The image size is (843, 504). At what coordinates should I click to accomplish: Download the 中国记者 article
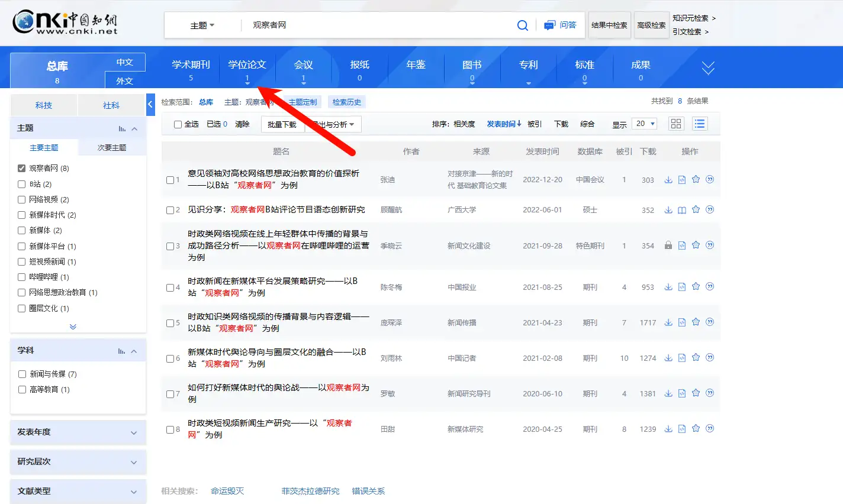pos(668,358)
